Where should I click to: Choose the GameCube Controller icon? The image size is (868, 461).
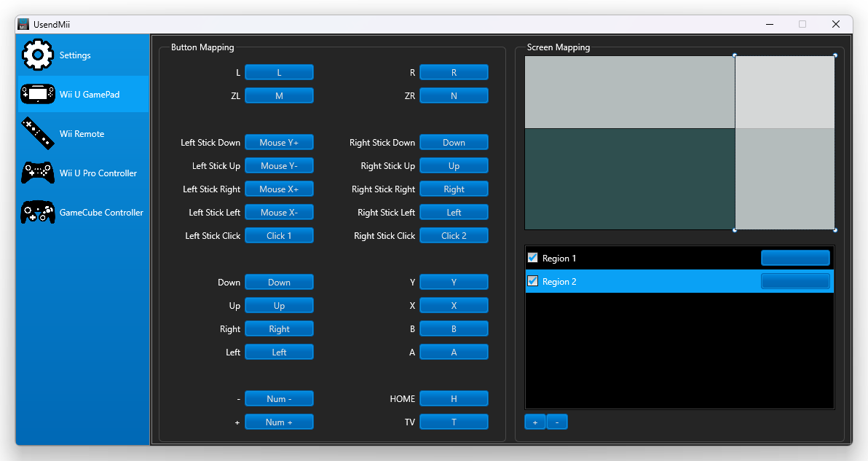coord(38,212)
